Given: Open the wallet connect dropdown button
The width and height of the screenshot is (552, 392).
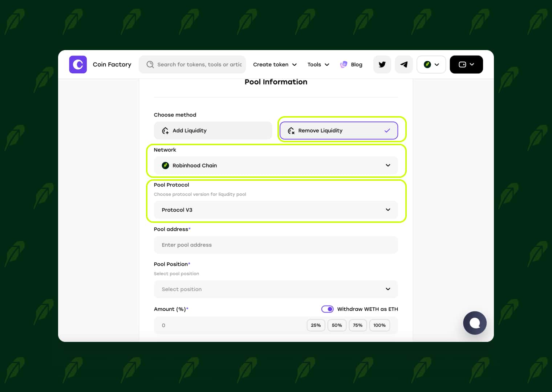Looking at the screenshot, I should click(466, 65).
